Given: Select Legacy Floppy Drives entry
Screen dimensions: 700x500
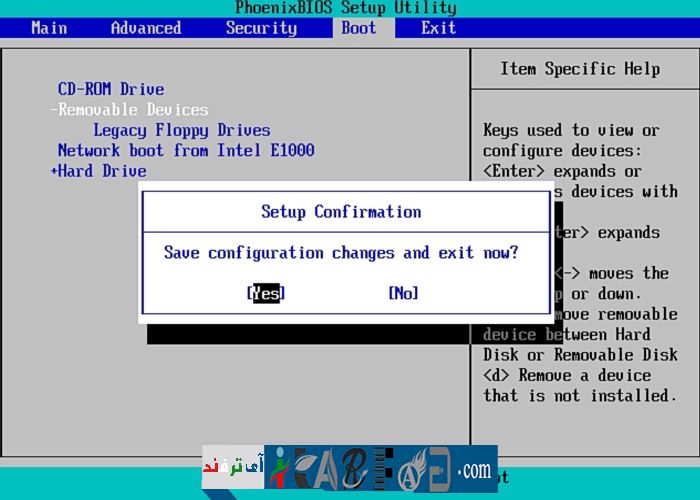Looking at the screenshot, I should pos(181,130).
